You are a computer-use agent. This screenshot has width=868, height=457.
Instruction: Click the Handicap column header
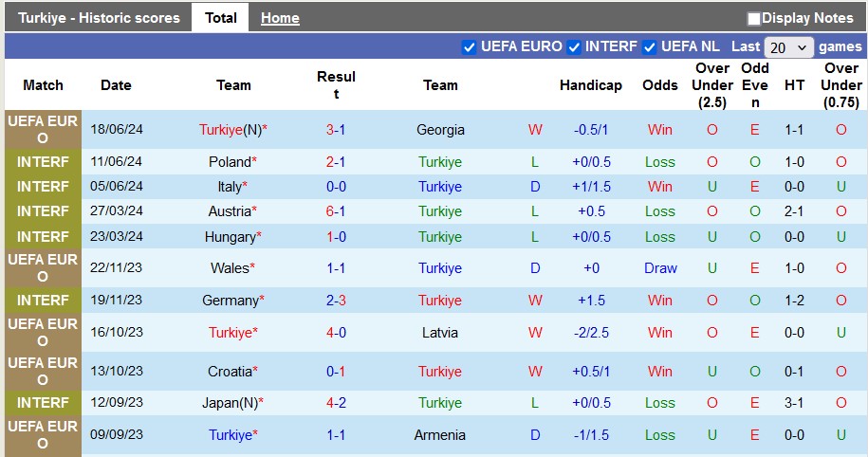coord(590,85)
